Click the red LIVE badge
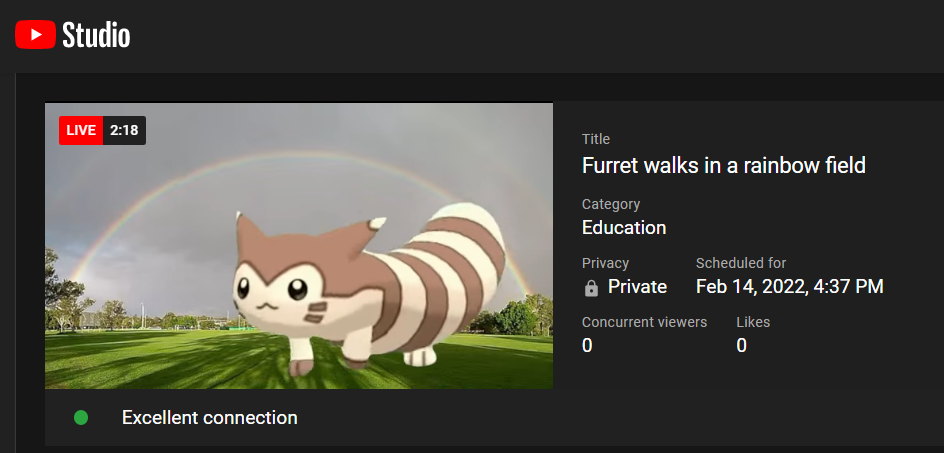The image size is (944, 453). (81, 130)
